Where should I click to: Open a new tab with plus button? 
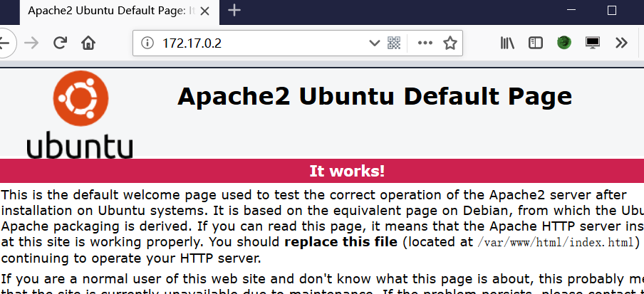click(x=234, y=10)
